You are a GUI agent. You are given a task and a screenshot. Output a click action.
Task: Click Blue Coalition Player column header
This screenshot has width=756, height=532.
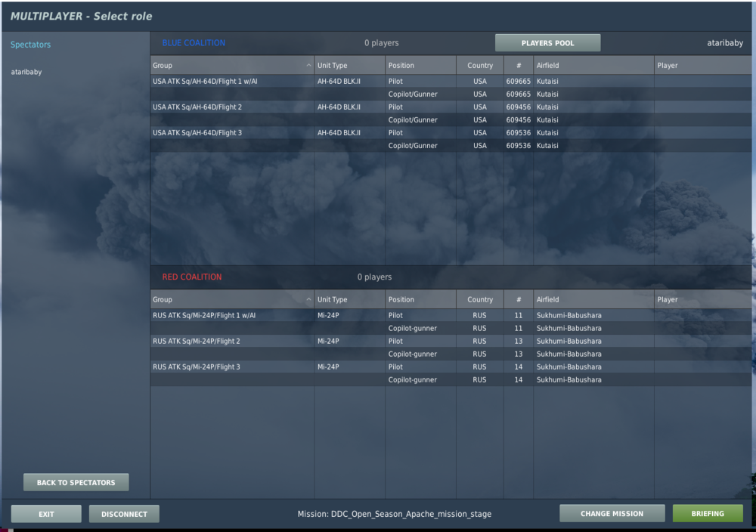coord(702,65)
